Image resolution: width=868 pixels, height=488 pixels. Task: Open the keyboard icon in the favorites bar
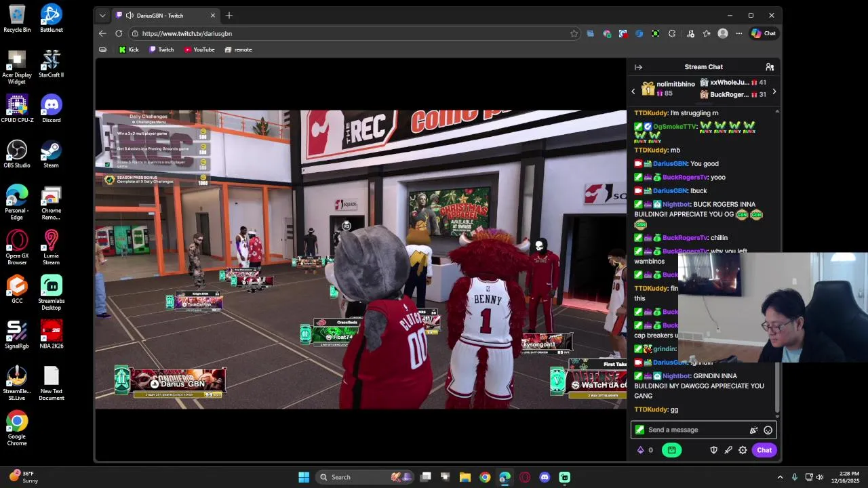click(x=102, y=49)
